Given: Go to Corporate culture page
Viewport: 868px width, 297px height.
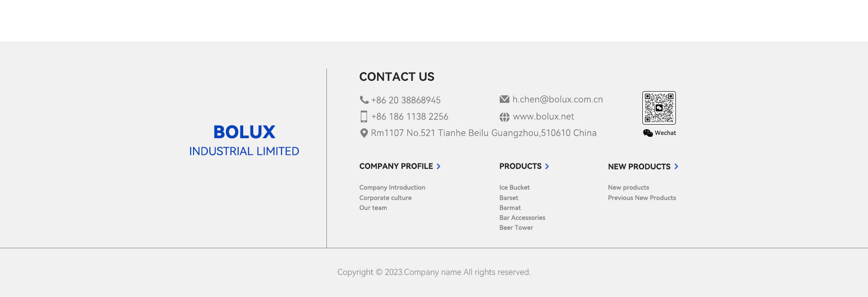Looking at the screenshot, I should (x=385, y=198).
